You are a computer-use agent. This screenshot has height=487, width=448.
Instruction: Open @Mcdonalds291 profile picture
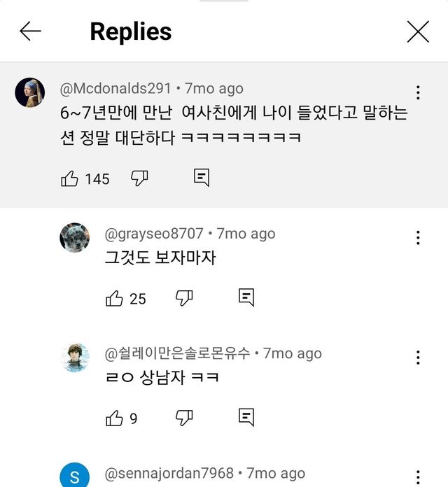coord(30,92)
